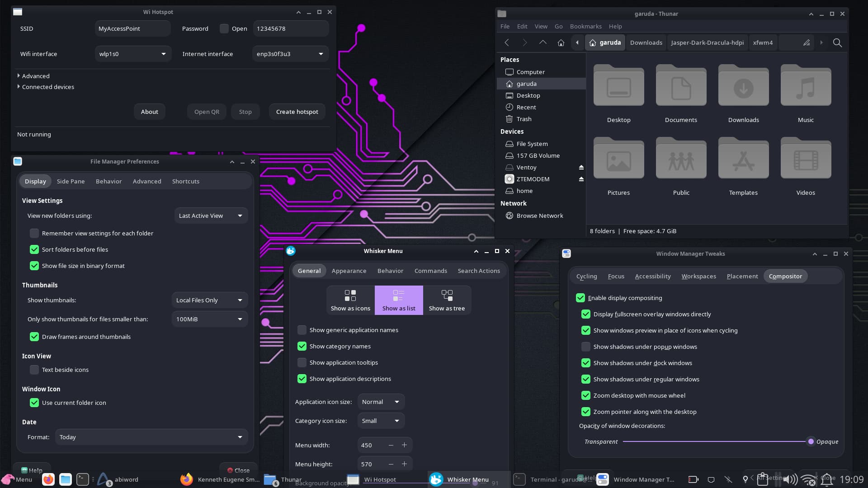Uncheck Sort folders before files
The width and height of the screenshot is (868, 488).
tap(34, 249)
